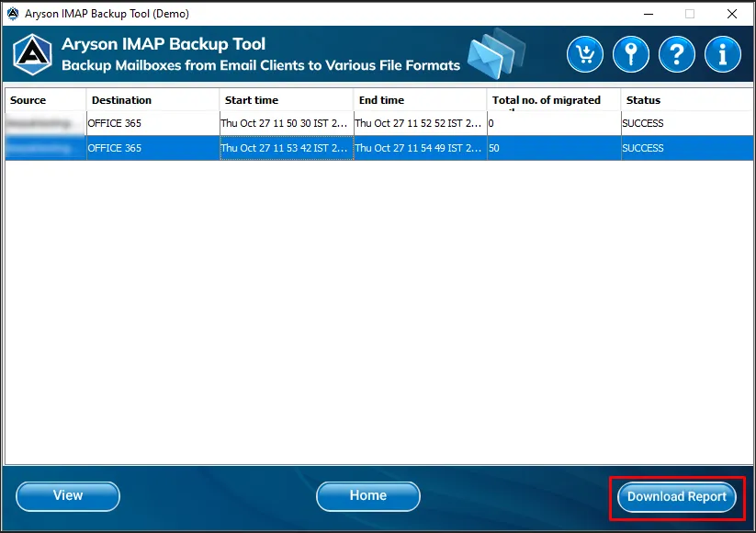Screen dimensions: 756x533
Task: Click OFFICE 365 in the unselected first row
Action: pyautogui.click(x=152, y=123)
